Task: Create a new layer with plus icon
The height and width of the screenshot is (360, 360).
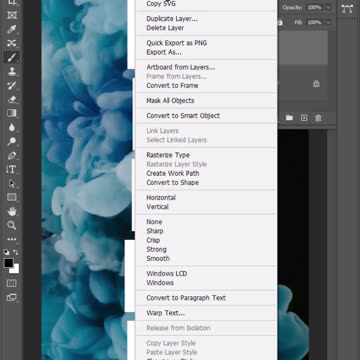Action: 304,118
